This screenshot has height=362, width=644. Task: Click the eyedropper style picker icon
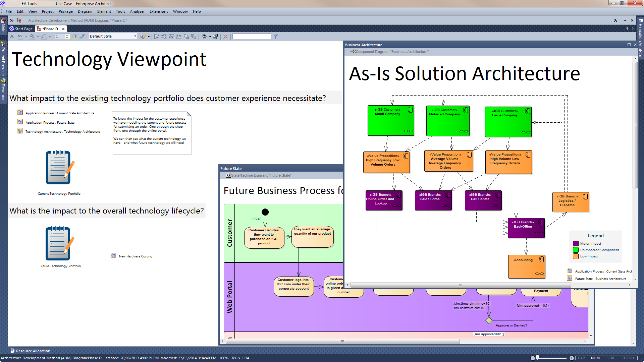[x=82, y=37]
